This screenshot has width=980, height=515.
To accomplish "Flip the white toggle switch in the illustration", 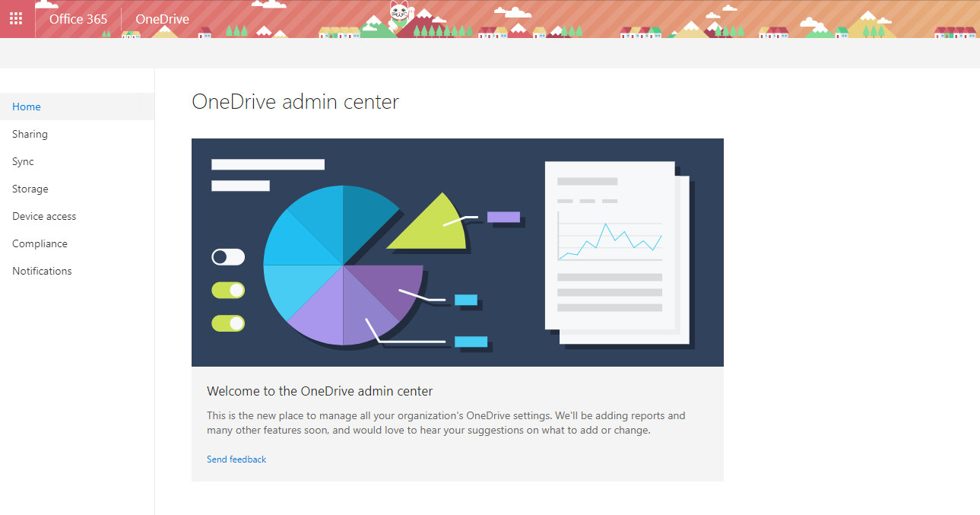I will pyautogui.click(x=228, y=256).
